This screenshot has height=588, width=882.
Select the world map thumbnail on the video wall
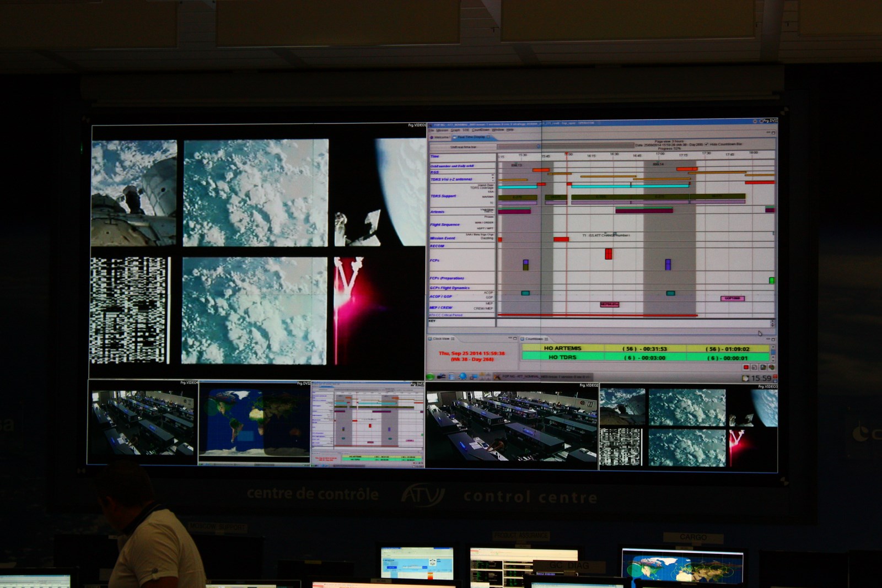[x=254, y=423]
